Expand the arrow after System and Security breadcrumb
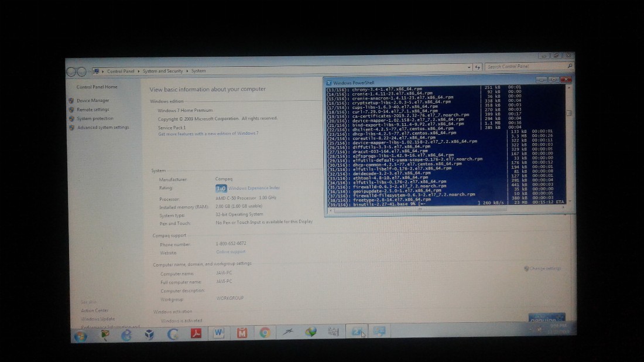 [x=187, y=71]
